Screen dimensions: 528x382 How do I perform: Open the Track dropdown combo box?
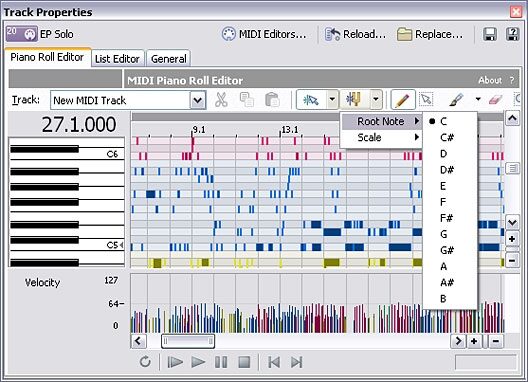coord(128,100)
